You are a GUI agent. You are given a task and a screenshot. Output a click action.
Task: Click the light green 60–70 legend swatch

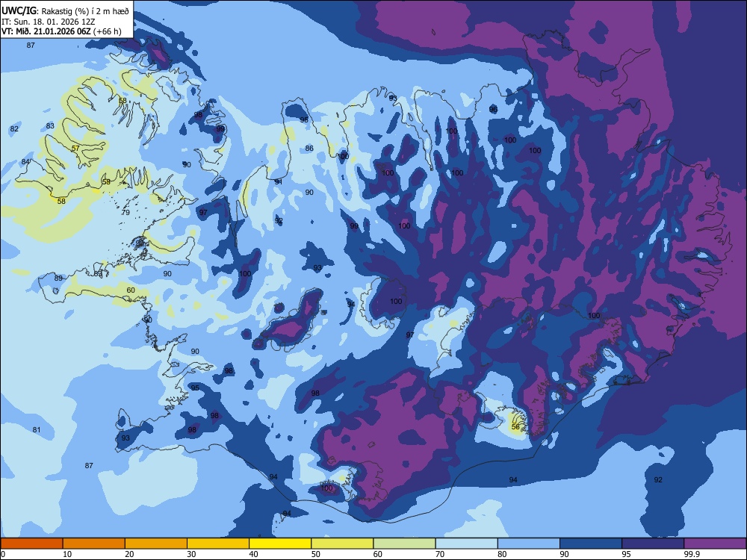point(404,544)
